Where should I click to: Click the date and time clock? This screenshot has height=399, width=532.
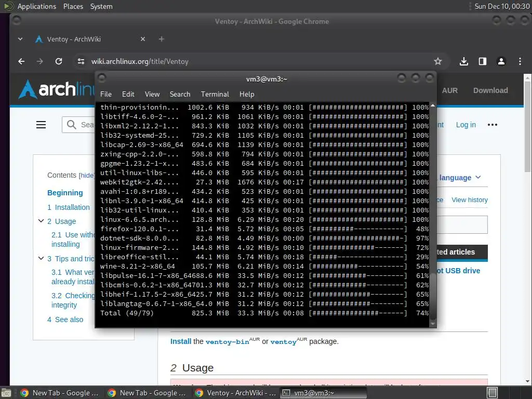pos(502,6)
